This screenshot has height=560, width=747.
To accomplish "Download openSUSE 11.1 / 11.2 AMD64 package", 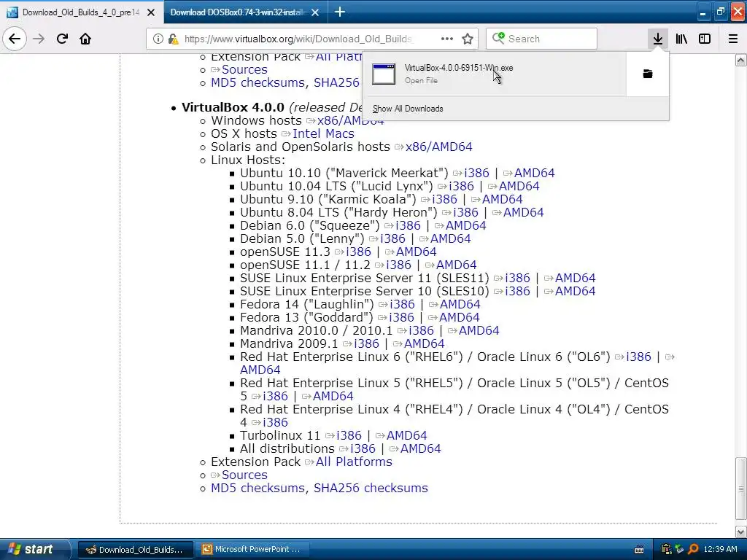I will point(457,265).
